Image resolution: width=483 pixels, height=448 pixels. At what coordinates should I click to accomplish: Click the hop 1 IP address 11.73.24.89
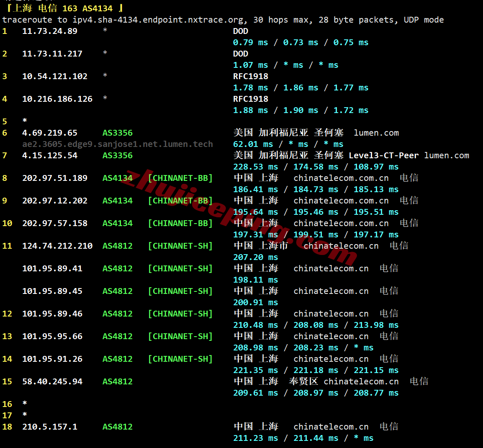pos(49,31)
